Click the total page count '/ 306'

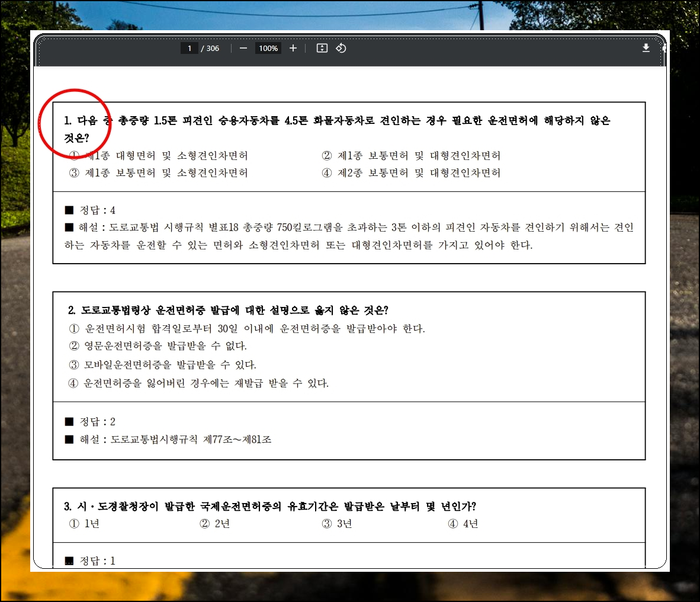210,48
